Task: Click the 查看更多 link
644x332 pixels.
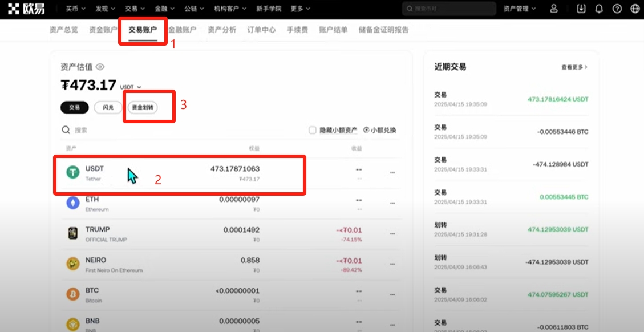Action: (x=574, y=67)
